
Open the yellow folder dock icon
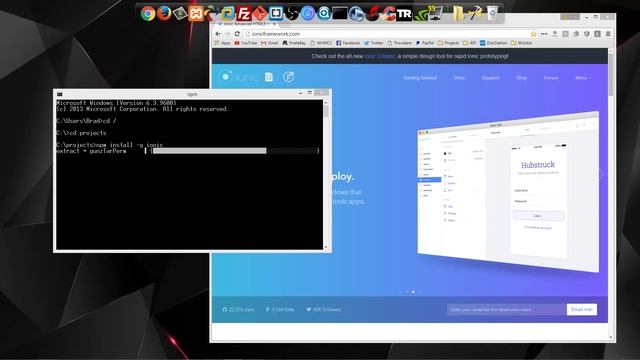coord(458,13)
